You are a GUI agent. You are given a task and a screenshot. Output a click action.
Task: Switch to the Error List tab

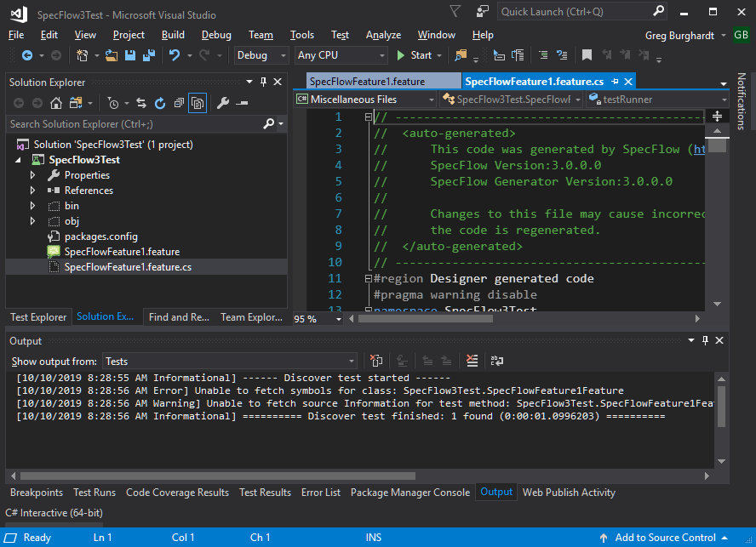[x=321, y=493]
